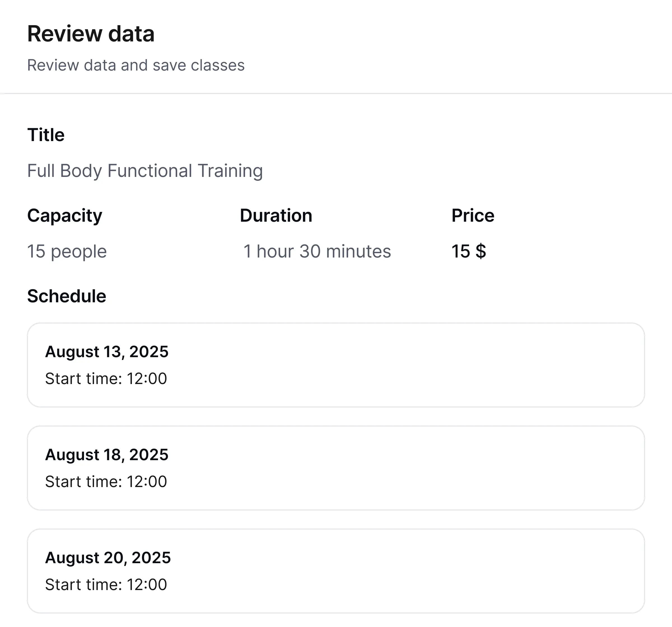The image size is (672, 627).
Task: Select the Full Body Functional Training title
Action: point(145,171)
